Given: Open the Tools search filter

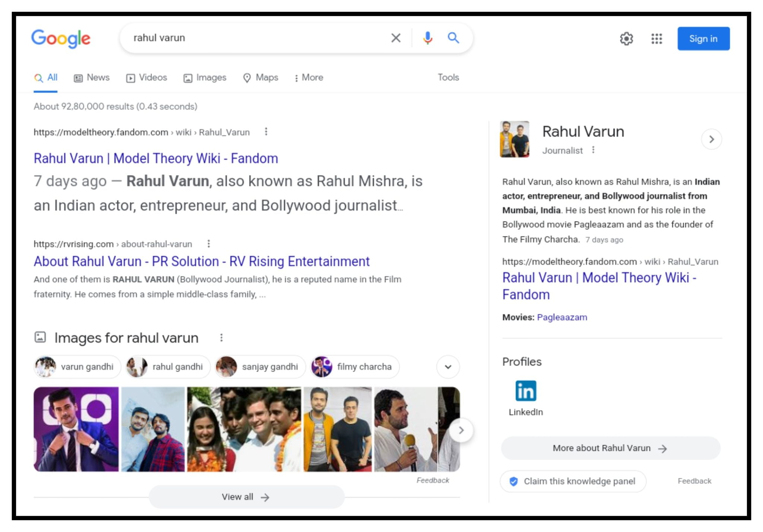Looking at the screenshot, I should pos(448,77).
